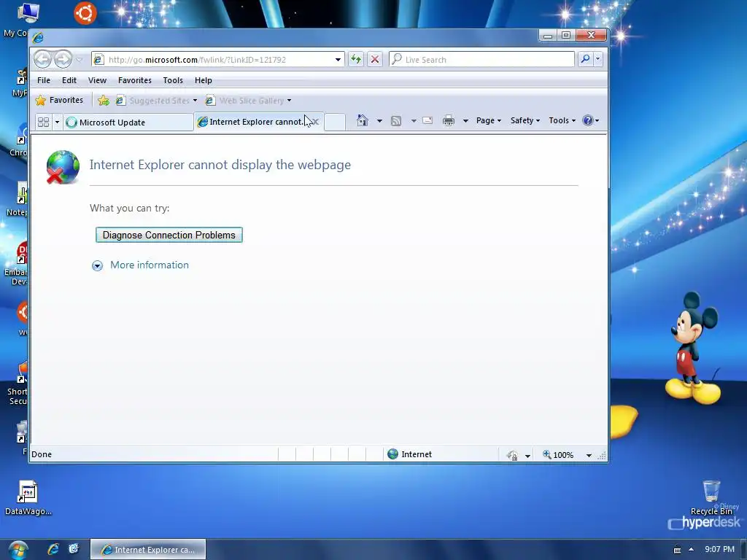Open Web Slice Gallery link
The width and height of the screenshot is (747, 560).
pos(248,101)
